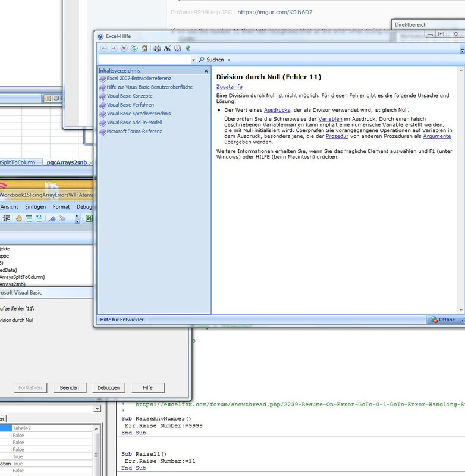Click the Hilfe für Entwickler status text
This screenshot has height=476, width=465.
[x=122, y=320]
